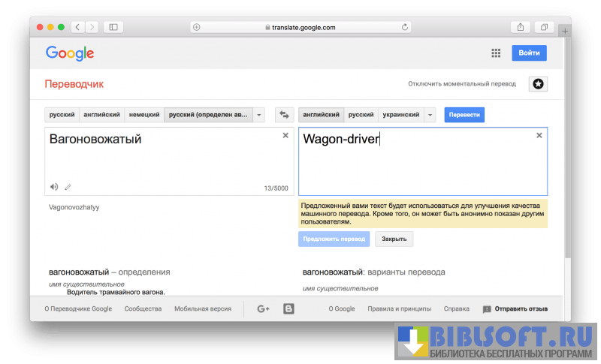Image resolution: width=601 pixels, height=364 pixels.
Task: Open Мобильная версия footer link
Action: click(x=203, y=309)
